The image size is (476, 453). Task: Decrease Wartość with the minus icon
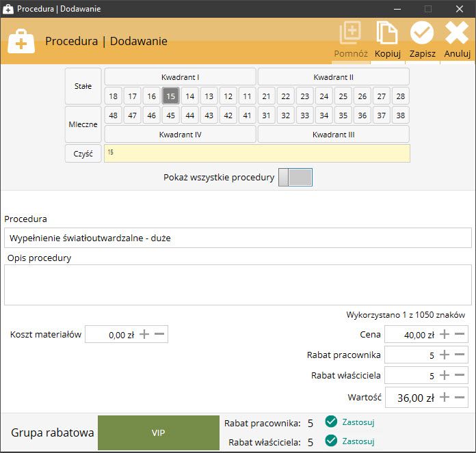[x=460, y=397]
